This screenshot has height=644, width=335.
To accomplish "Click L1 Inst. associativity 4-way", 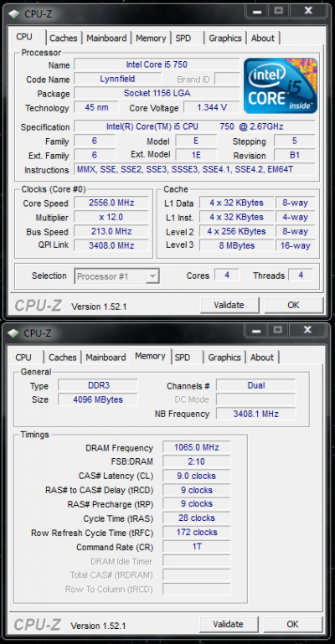I will pyautogui.click(x=296, y=217).
